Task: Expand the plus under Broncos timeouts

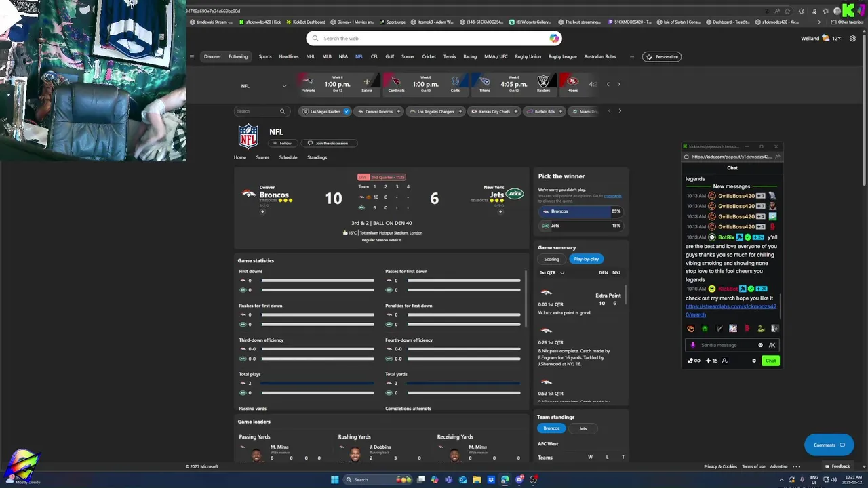Action: (x=262, y=211)
